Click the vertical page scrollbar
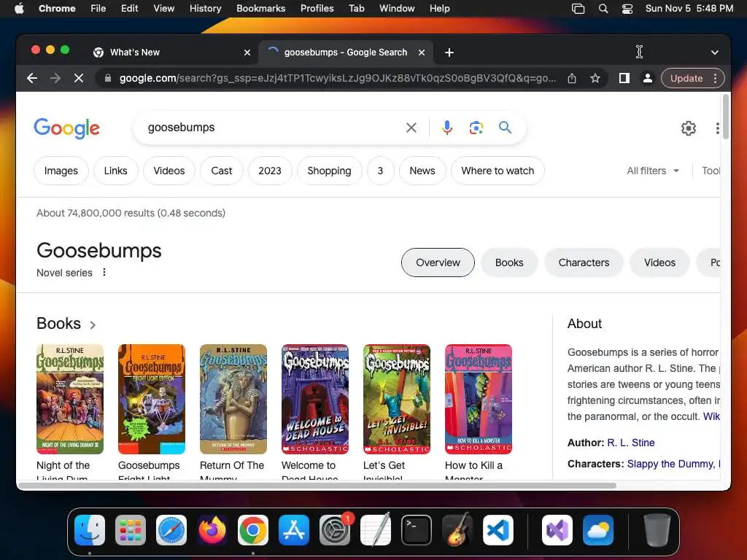The image size is (747, 560). [726, 117]
